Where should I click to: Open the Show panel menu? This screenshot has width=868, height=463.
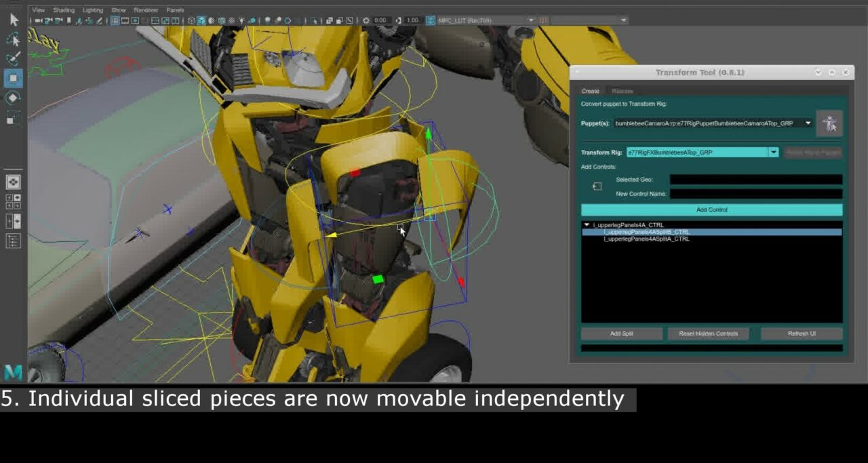(119, 10)
